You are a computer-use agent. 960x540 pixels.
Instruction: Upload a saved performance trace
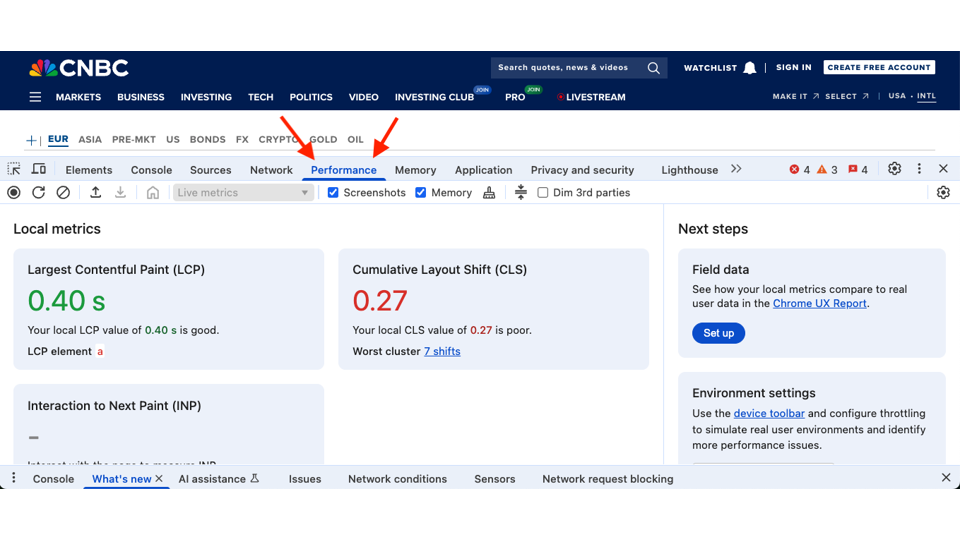96,193
